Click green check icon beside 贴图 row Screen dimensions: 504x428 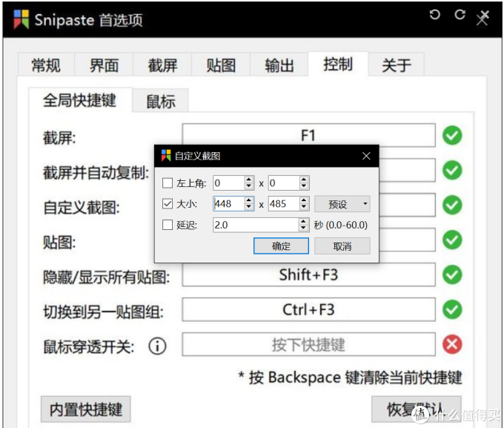pyautogui.click(x=452, y=240)
